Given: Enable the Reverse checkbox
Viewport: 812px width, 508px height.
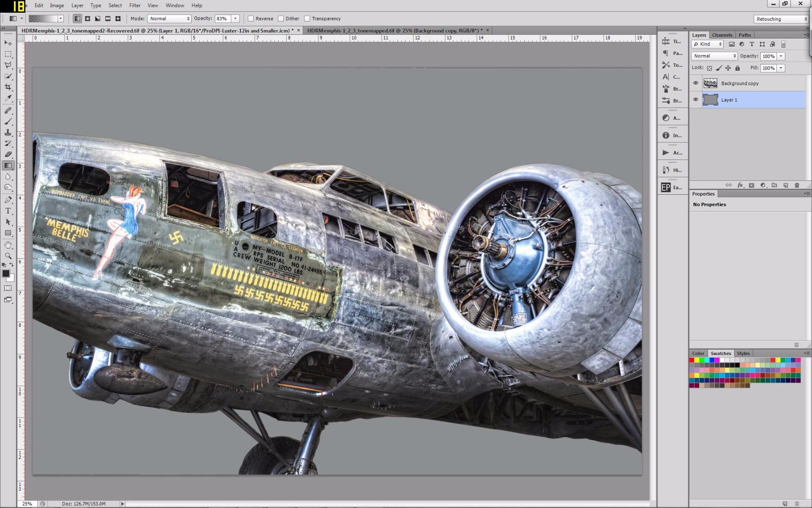Looking at the screenshot, I should (251, 19).
